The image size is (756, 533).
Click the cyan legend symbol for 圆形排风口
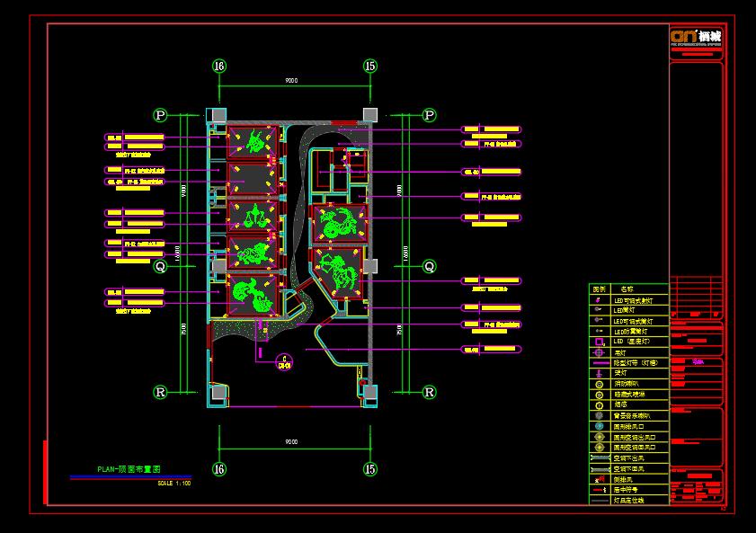(x=600, y=426)
